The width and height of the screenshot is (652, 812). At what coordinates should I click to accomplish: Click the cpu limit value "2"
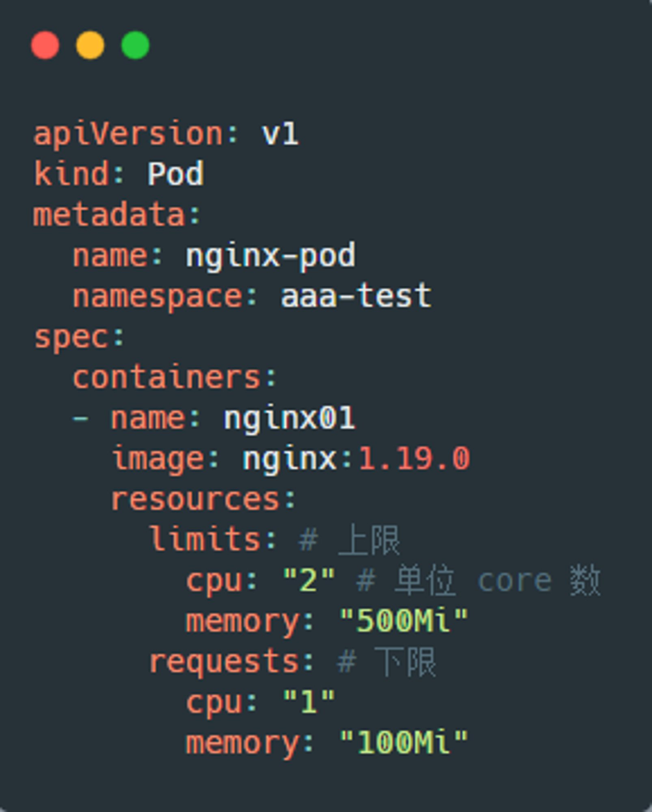[x=309, y=580]
